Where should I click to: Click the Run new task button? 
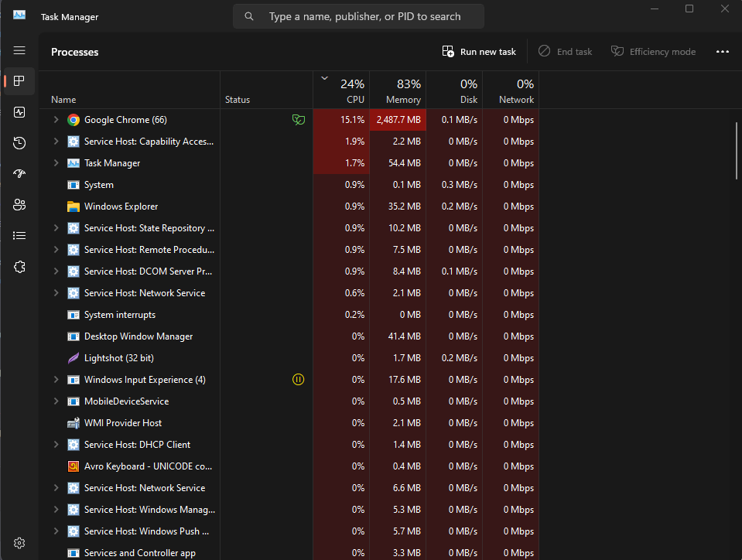pos(479,52)
